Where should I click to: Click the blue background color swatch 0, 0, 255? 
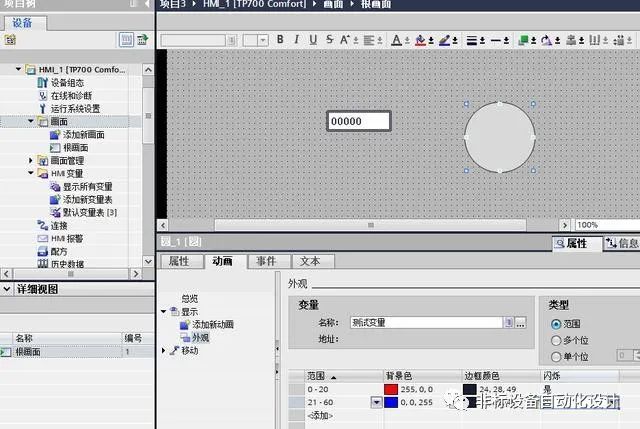point(391,402)
